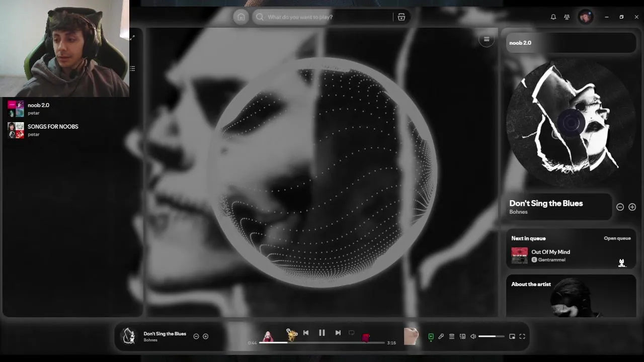Expand the library sidebar with the arrow icon
644x362 pixels.
point(132,38)
